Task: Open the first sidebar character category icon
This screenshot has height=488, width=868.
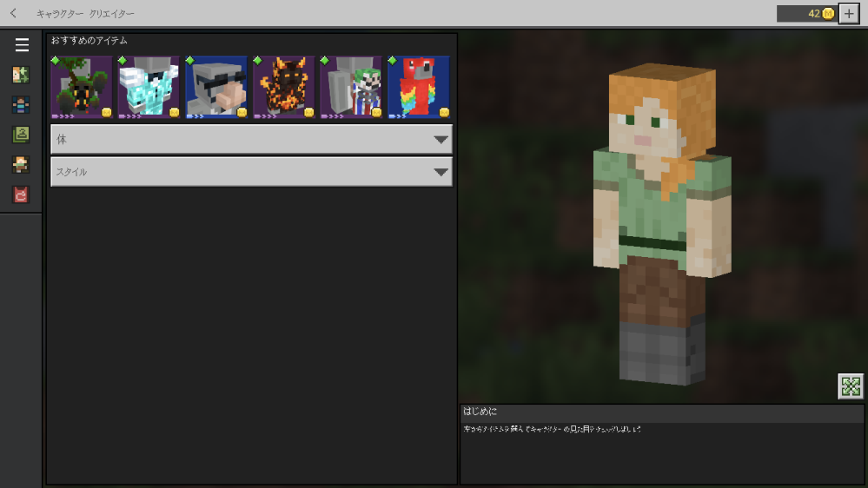Action: (x=21, y=75)
